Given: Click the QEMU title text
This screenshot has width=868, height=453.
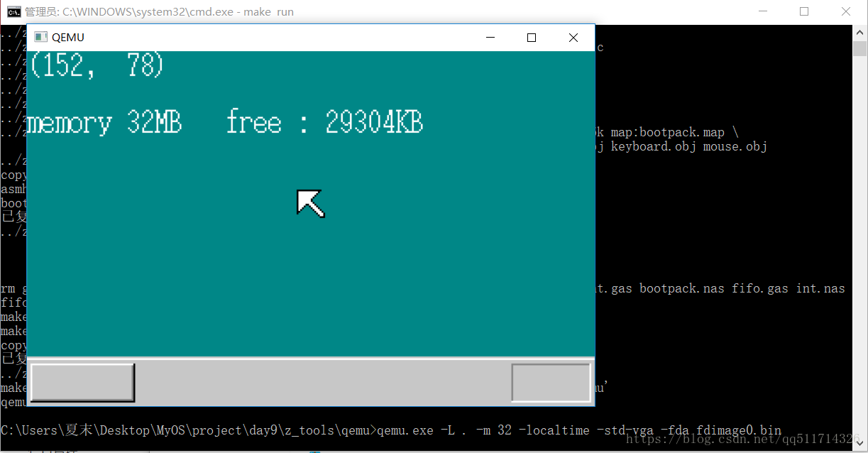Looking at the screenshot, I should pyautogui.click(x=68, y=38).
